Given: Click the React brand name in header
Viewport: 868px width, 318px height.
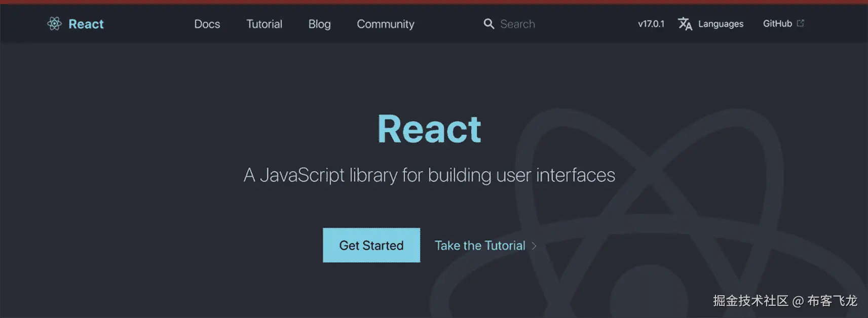Looking at the screenshot, I should point(86,24).
